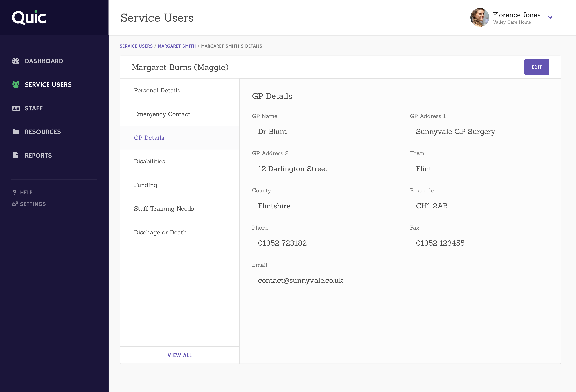576x392 pixels.
Task: Click the Reports document icon
Action: pyautogui.click(x=16, y=155)
